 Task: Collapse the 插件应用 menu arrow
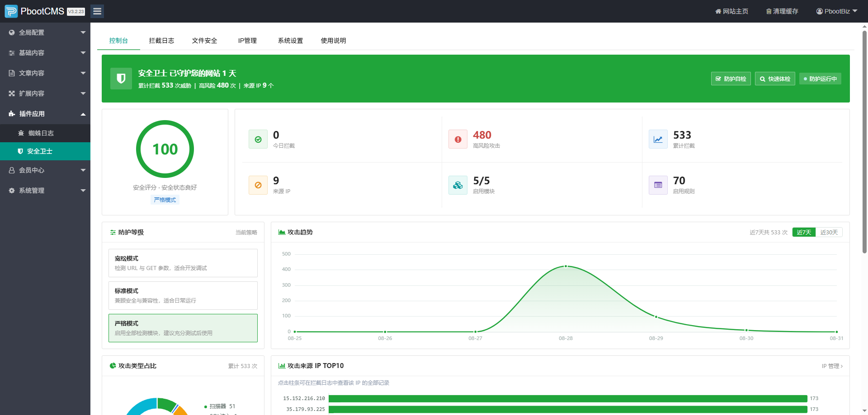coord(83,114)
